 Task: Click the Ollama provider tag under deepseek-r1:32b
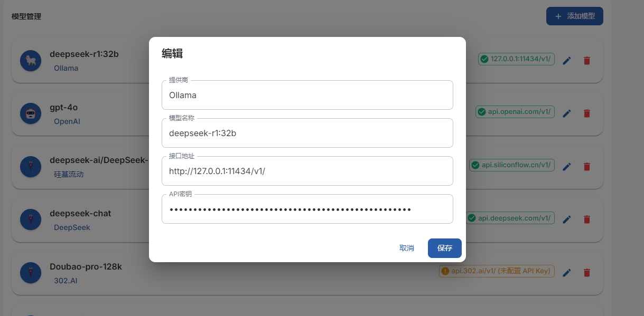pyautogui.click(x=66, y=68)
